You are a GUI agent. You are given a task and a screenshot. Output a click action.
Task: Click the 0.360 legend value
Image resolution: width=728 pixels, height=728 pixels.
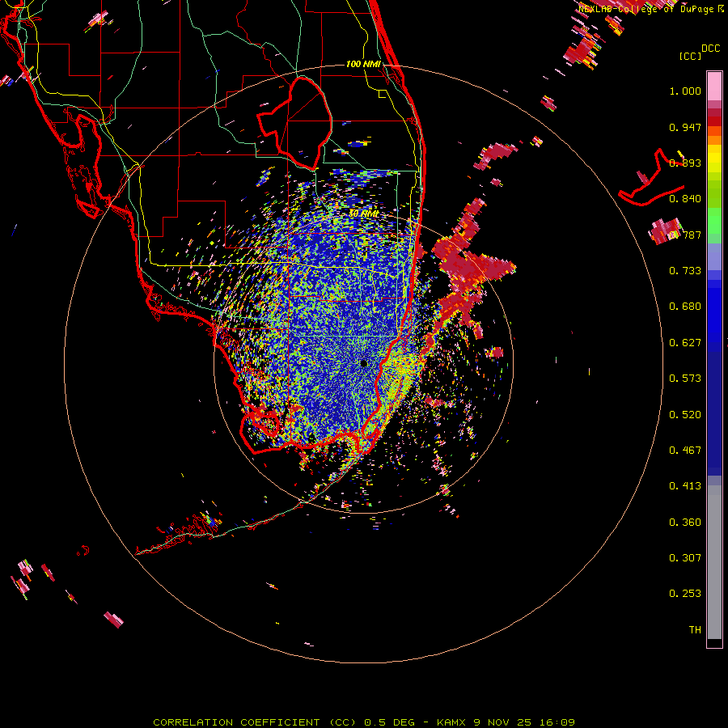point(685,523)
